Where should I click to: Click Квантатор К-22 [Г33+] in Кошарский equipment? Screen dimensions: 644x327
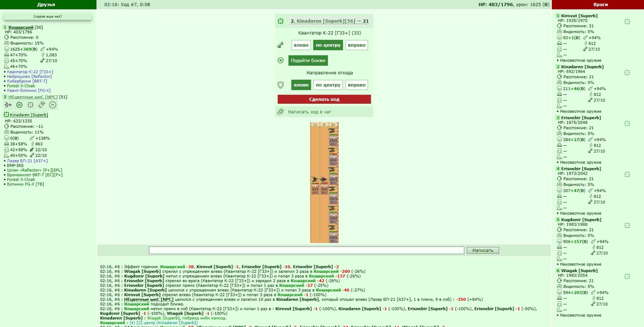pyautogui.click(x=30, y=72)
